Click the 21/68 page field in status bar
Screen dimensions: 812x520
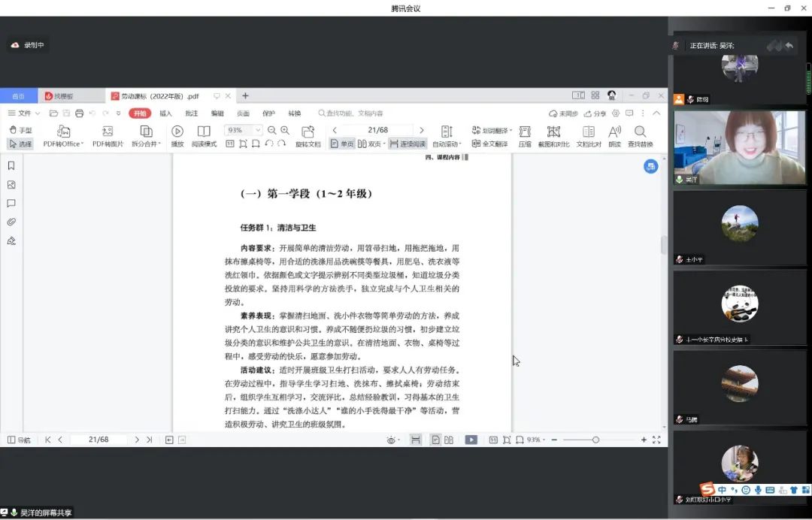(98, 440)
